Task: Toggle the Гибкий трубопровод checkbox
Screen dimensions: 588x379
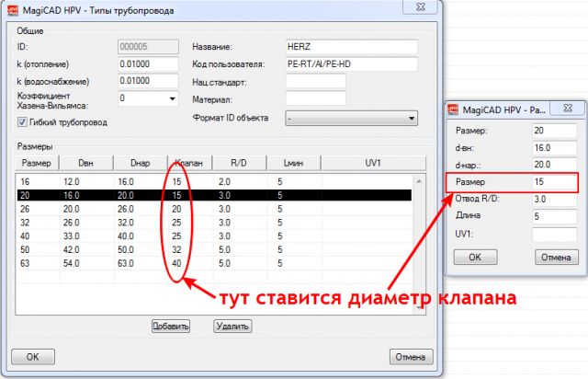Action: click(22, 122)
